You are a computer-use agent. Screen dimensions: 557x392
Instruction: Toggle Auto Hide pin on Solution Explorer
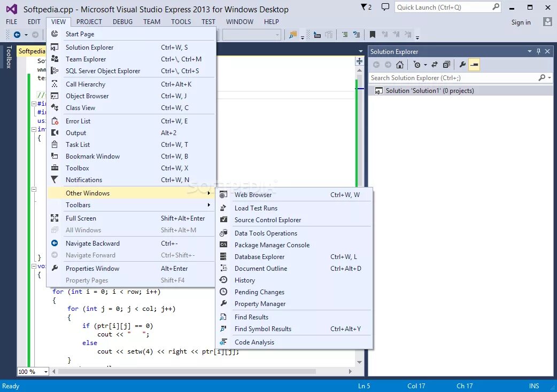tap(538, 51)
